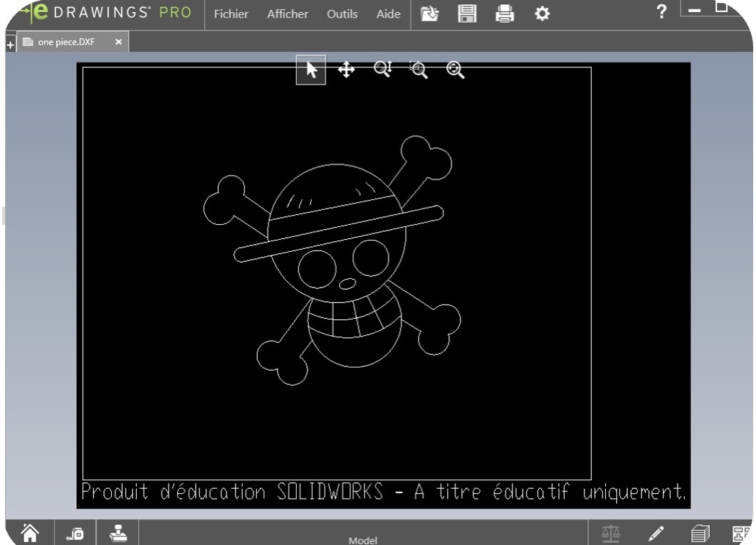Close the one piece.DXF tab

118,43
